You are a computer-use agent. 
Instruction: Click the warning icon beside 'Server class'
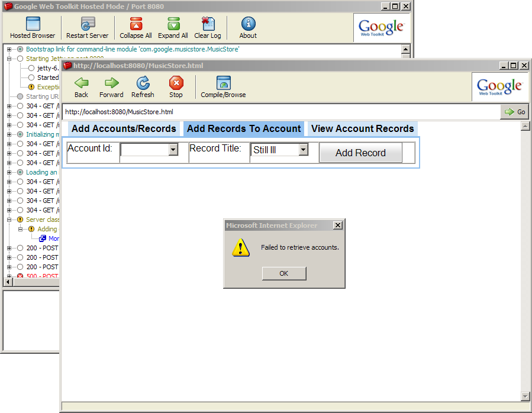coord(20,220)
